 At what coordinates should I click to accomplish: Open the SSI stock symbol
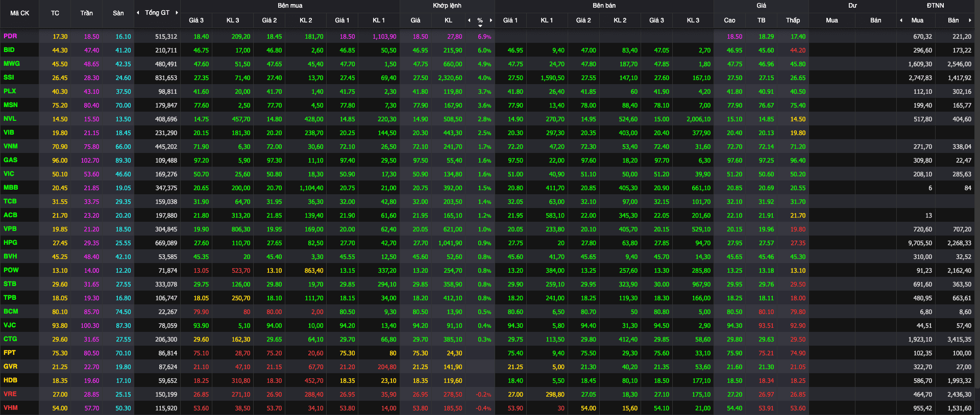(x=9, y=77)
